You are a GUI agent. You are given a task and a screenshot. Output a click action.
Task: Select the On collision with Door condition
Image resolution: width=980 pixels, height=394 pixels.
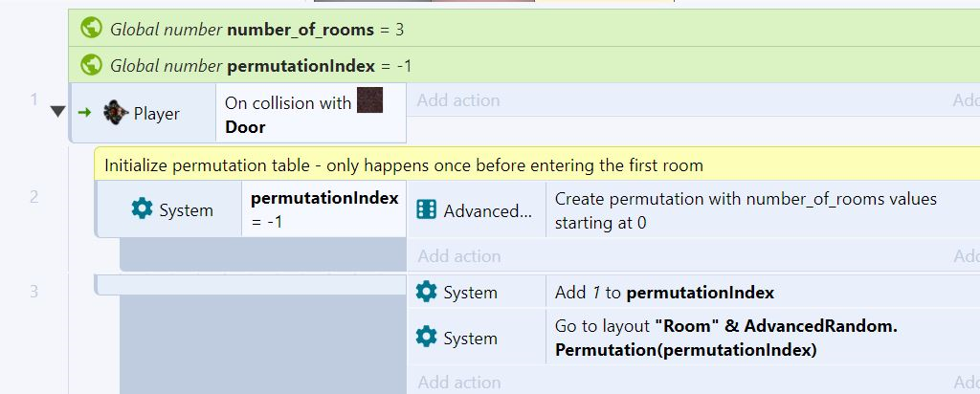tap(311, 113)
